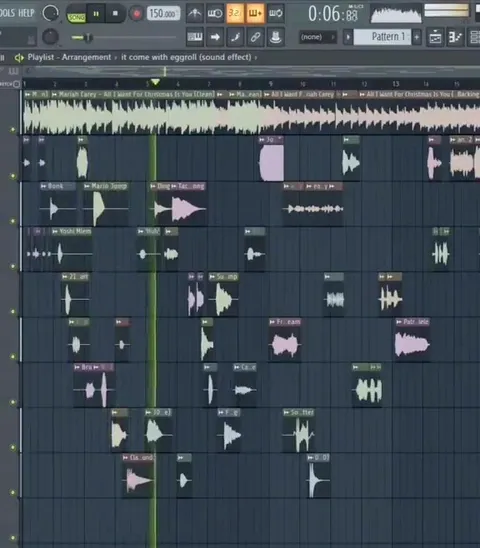This screenshot has height=548, width=480.
Task: Mute the Yoshi Mlem track
Action: tap(13, 266)
